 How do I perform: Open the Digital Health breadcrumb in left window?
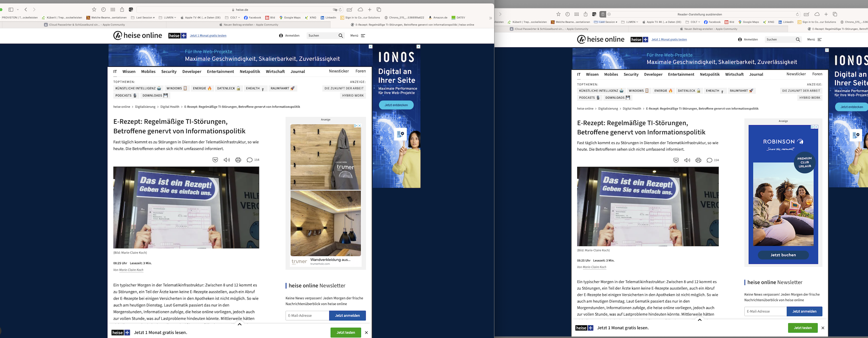[x=170, y=107]
